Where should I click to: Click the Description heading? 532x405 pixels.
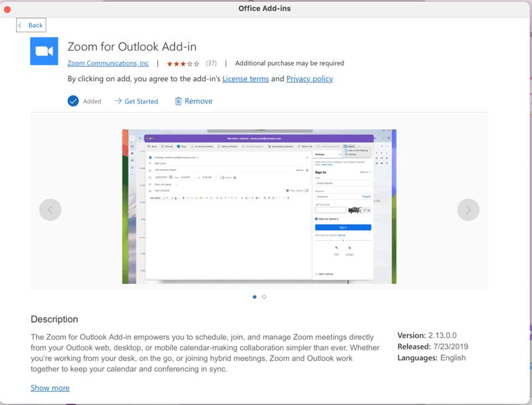tap(55, 319)
